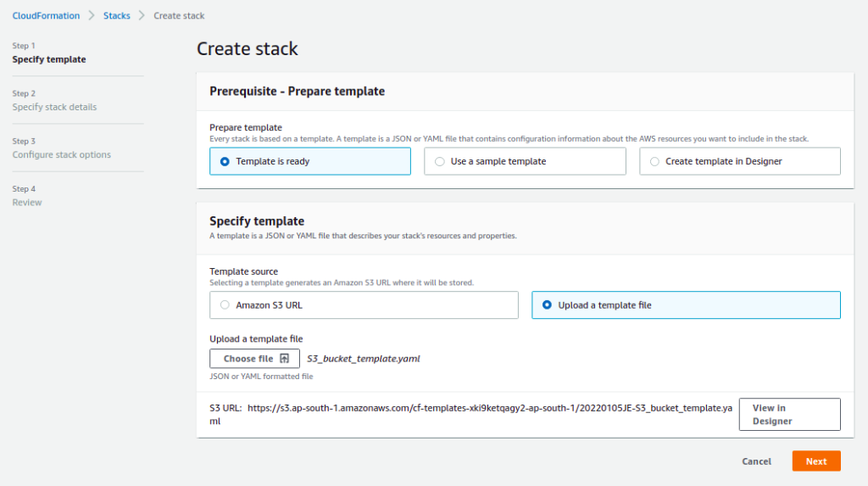Pick Amazon S3 URL as template source
This screenshot has width=868, height=486.
pos(364,304)
